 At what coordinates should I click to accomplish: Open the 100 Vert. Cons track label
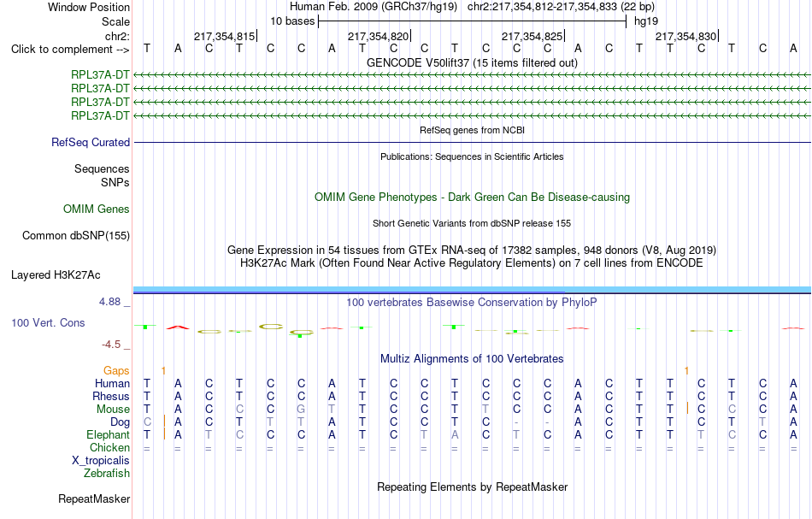tap(48, 322)
